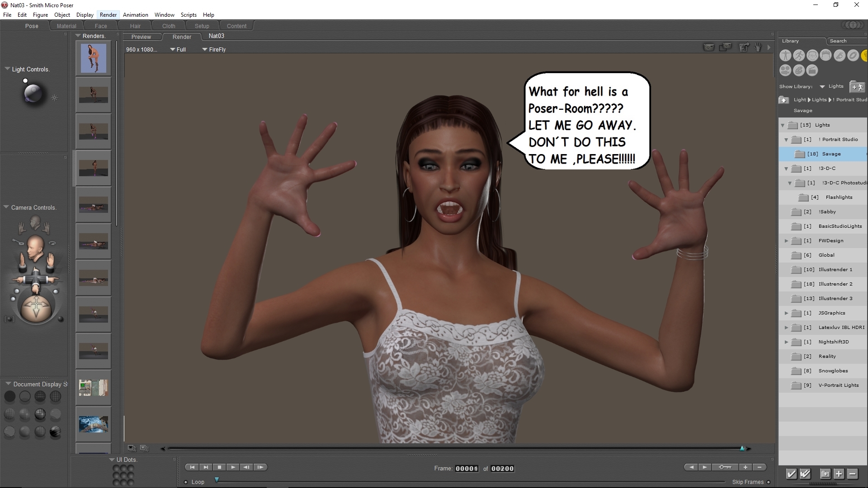Viewport: 868px width, 488px height.
Task: Click the Face expressions library icon
Action: 812,56
